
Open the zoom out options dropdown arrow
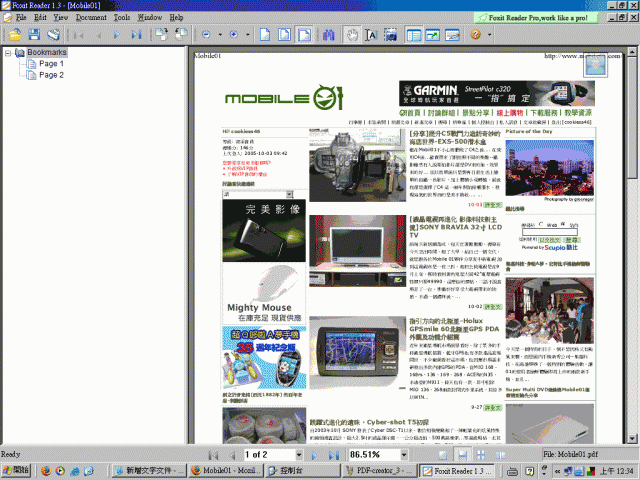coord(220,35)
